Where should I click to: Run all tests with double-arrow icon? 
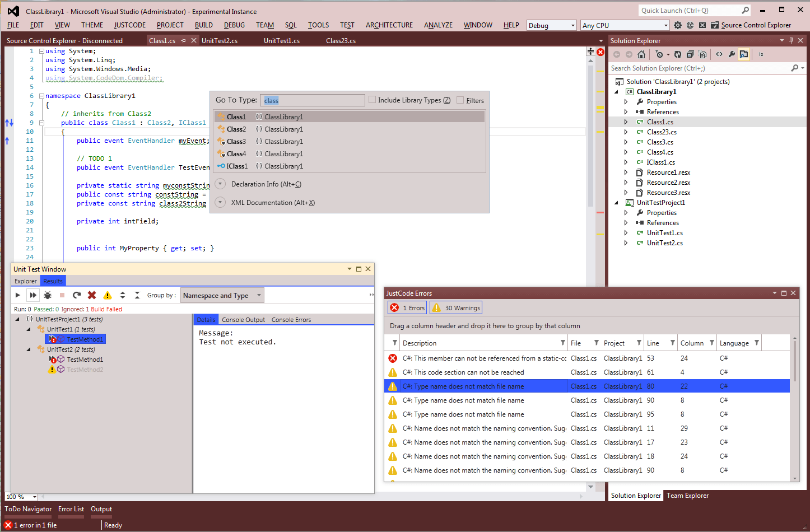[33, 295]
